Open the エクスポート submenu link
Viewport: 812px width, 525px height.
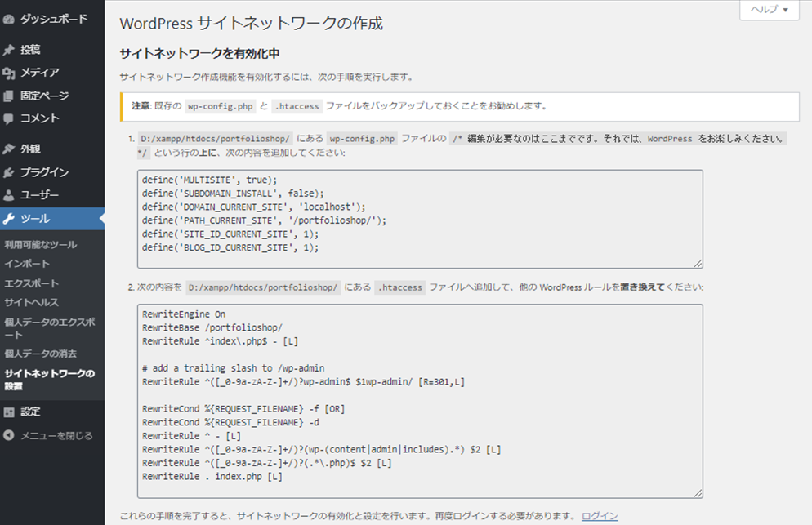point(31,283)
